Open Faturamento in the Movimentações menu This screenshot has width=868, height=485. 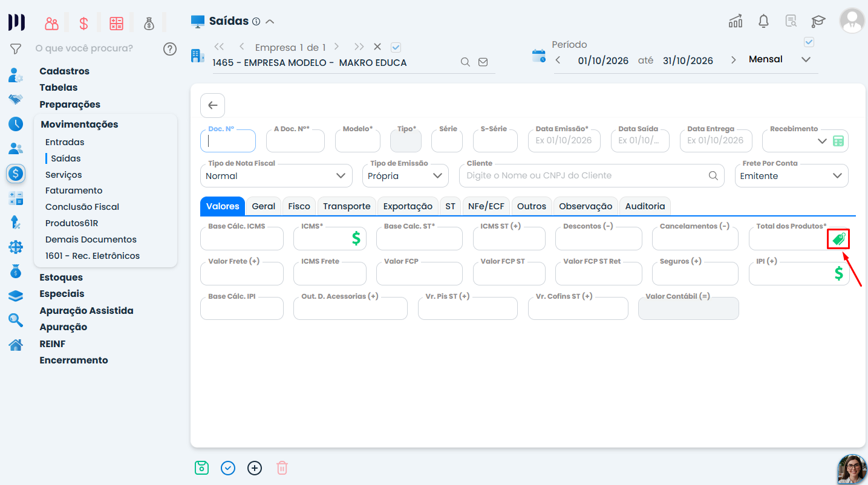74,190
